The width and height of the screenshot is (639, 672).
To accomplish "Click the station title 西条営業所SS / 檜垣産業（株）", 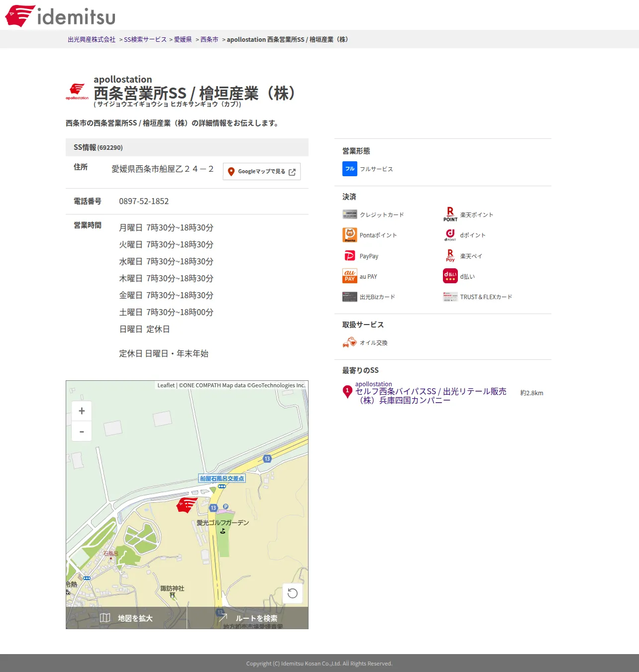I will pos(197,93).
